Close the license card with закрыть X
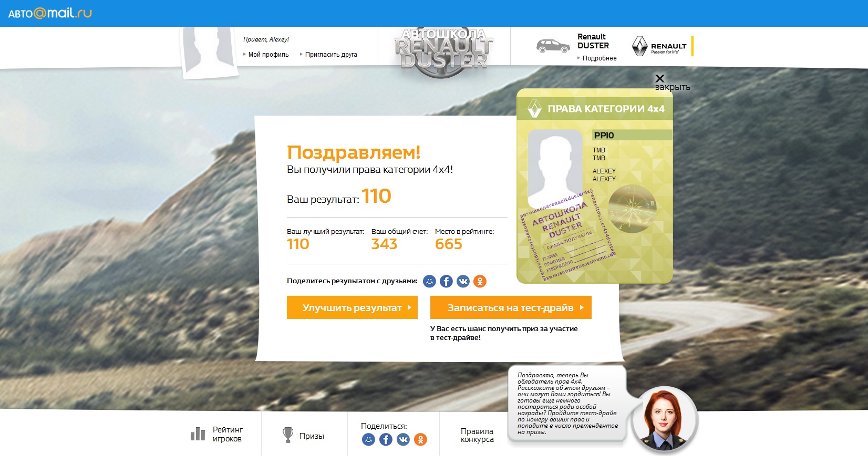This screenshot has height=464, width=868. tap(660, 79)
